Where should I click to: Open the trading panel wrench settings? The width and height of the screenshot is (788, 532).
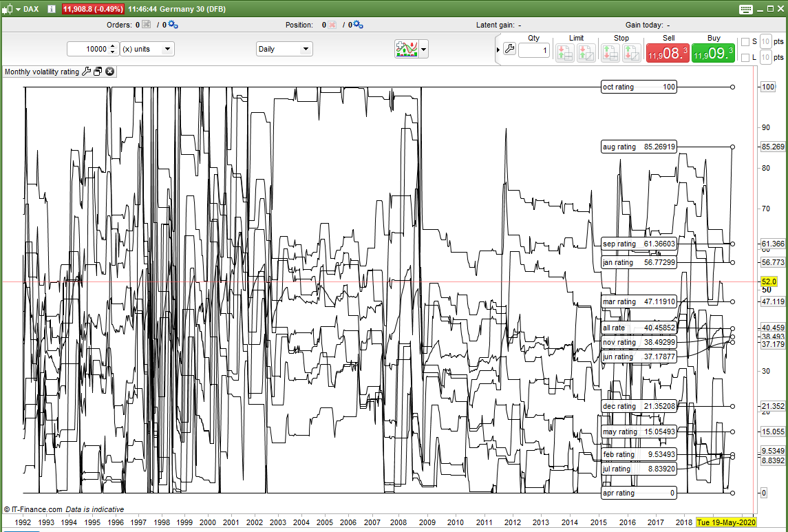click(x=509, y=49)
